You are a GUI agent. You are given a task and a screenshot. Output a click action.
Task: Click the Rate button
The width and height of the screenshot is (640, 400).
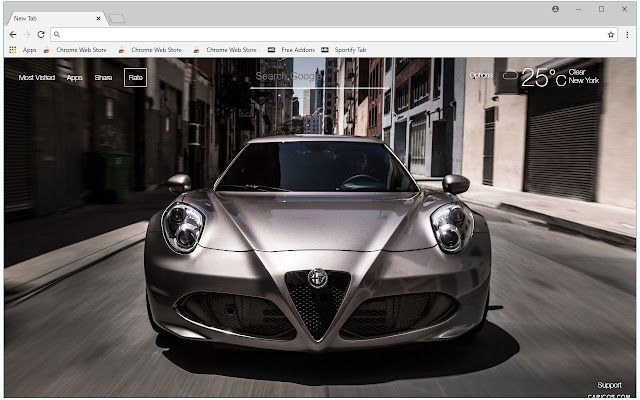point(136,78)
